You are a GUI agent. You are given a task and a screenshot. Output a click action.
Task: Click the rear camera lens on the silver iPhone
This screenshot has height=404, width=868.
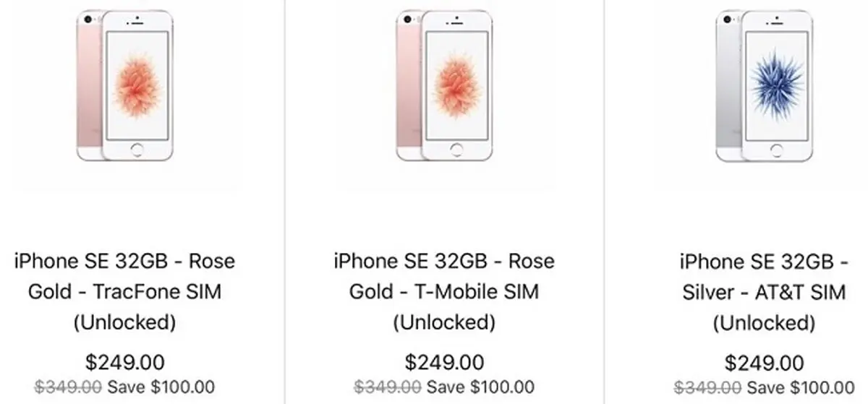726,18
